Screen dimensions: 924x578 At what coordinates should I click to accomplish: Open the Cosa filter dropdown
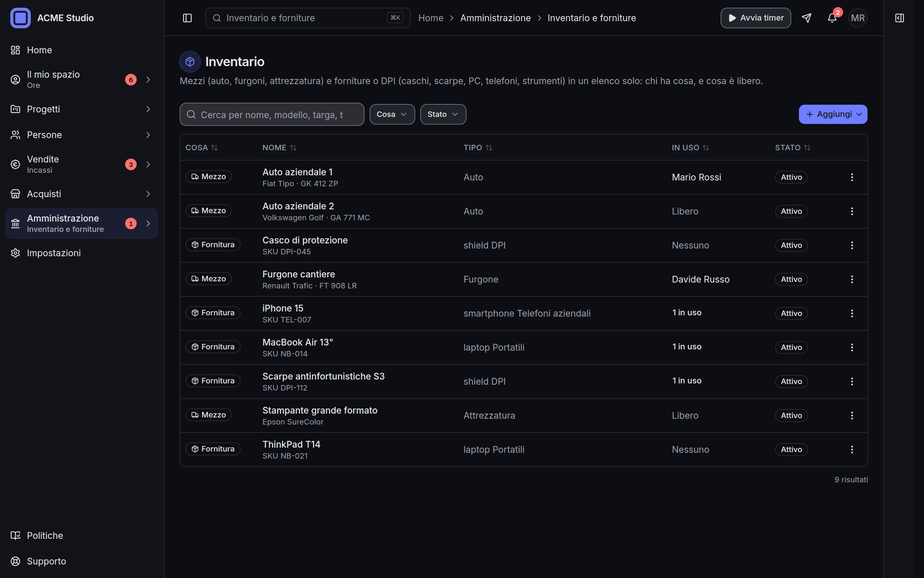click(x=392, y=114)
